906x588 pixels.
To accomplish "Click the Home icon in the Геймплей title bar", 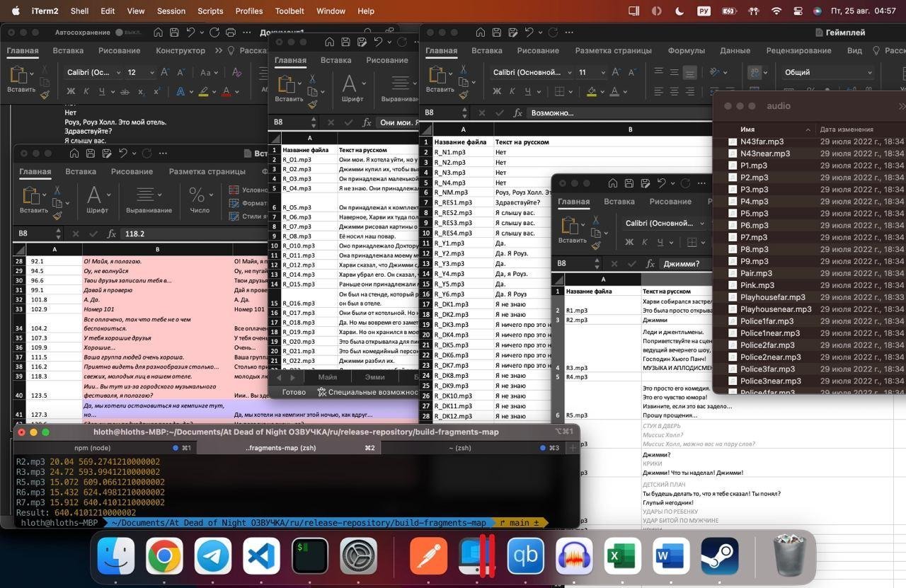I will (x=480, y=33).
